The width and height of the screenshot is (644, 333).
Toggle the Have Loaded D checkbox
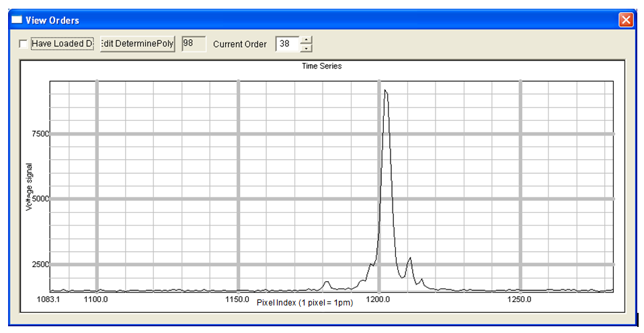24,44
